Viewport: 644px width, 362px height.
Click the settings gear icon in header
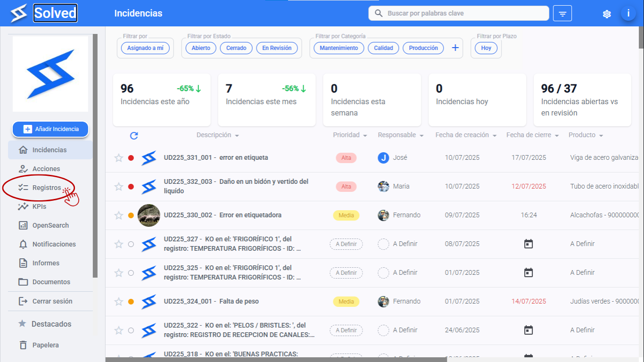[x=607, y=14]
